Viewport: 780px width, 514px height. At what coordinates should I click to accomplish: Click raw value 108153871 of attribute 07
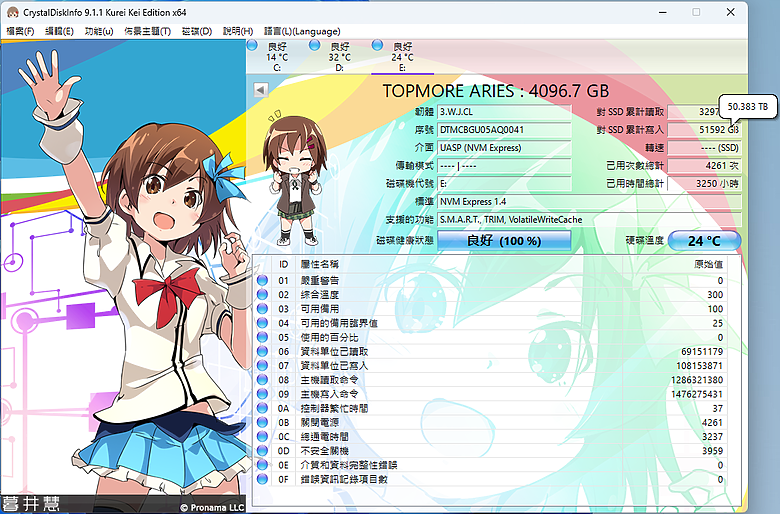point(699,366)
